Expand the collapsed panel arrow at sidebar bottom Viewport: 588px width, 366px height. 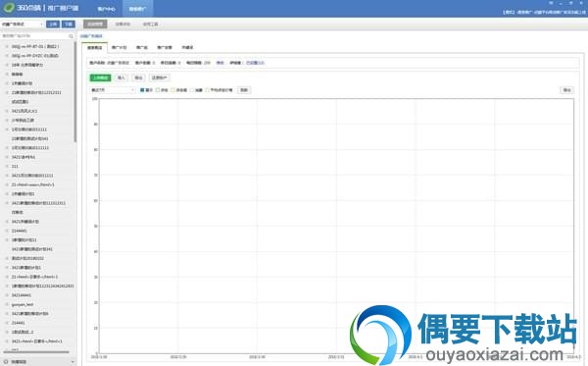pos(73,362)
